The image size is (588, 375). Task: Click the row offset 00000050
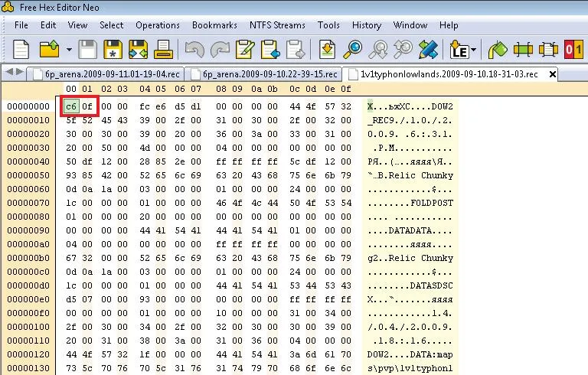click(x=27, y=174)
